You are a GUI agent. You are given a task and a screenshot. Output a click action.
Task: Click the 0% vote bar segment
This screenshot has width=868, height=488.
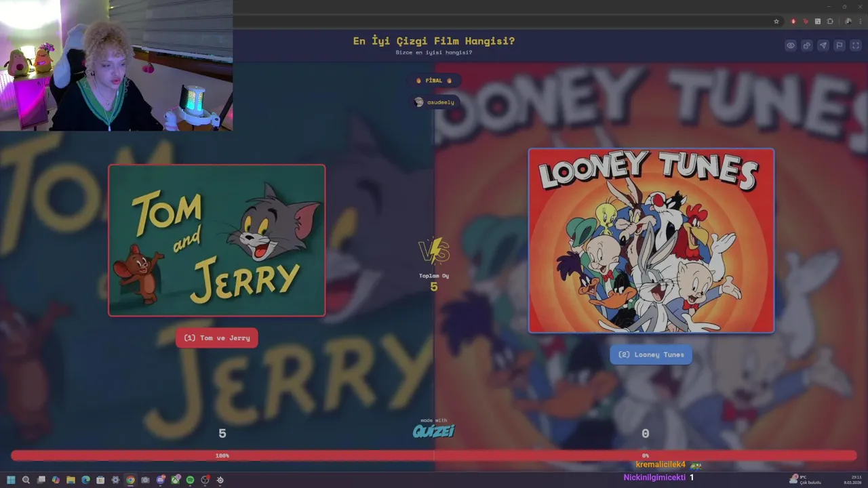pyautogui.click(x=646, y=455)
